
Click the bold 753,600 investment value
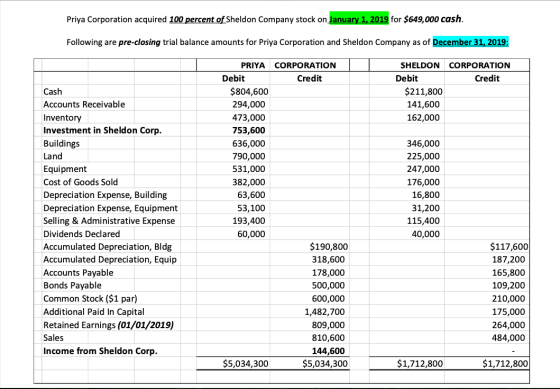tap(249, 130)
